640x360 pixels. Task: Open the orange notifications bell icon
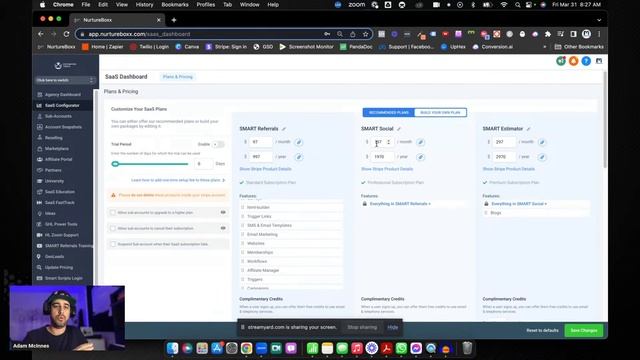coord(573,61)
